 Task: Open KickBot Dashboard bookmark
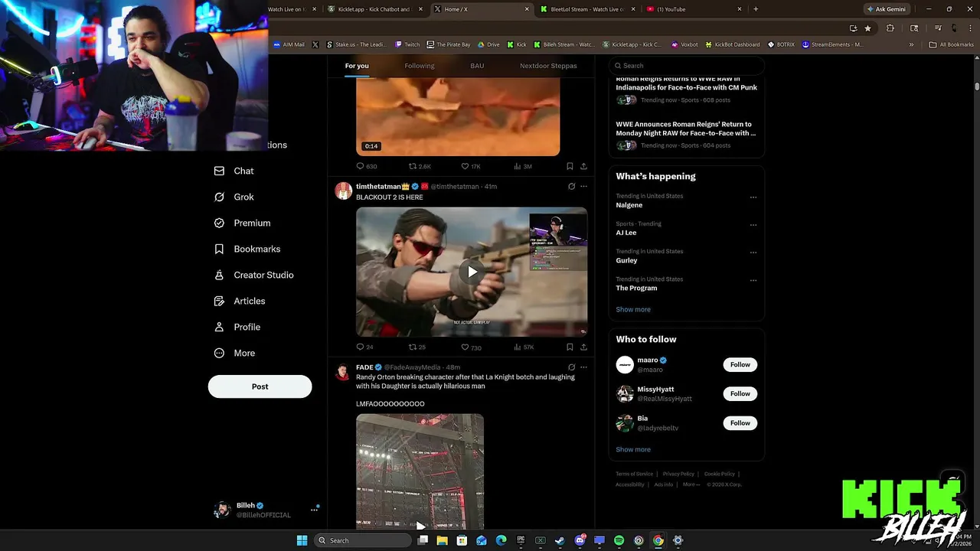pos(733,44)
